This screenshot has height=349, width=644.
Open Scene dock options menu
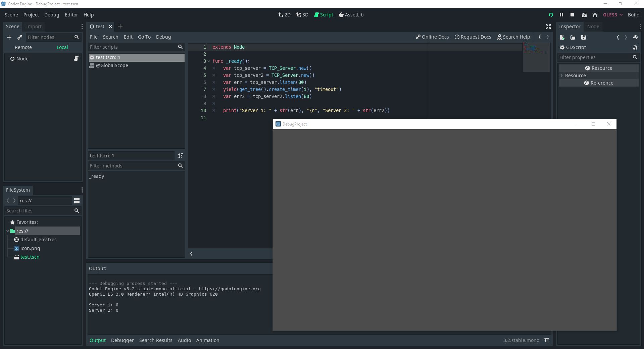coord(82,27)
